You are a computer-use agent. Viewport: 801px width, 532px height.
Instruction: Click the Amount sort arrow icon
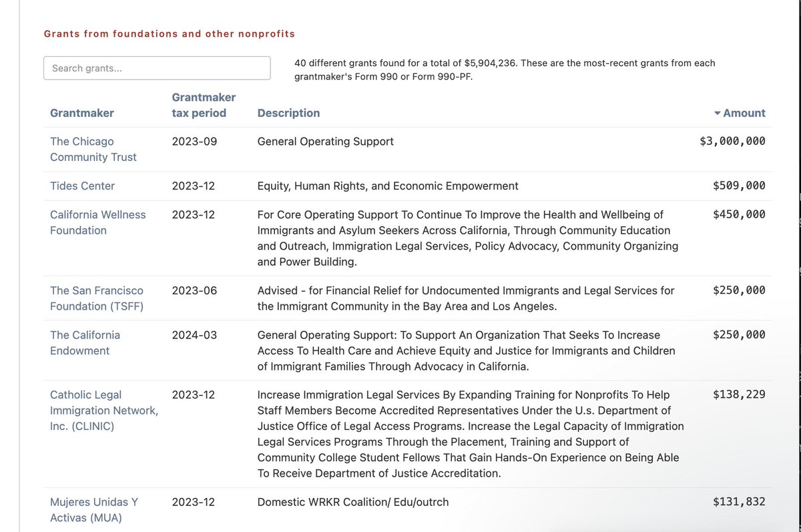(717, 113)
